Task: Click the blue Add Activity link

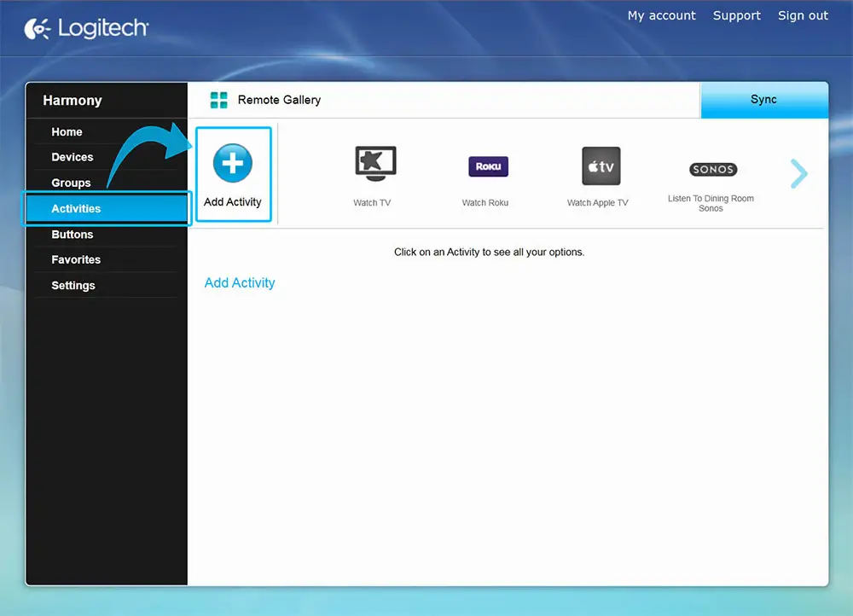Action: click(x=240, y=283)
